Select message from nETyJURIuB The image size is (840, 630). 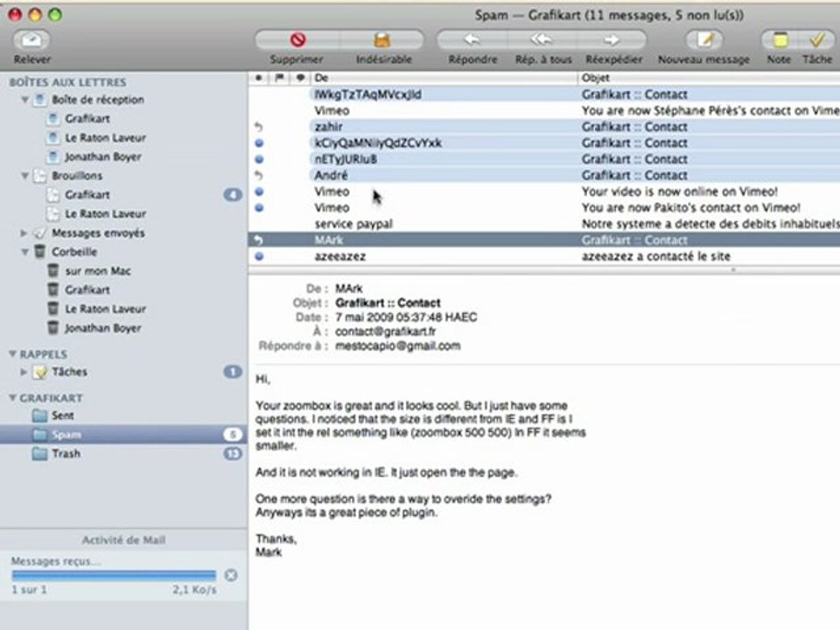(544, 159)
